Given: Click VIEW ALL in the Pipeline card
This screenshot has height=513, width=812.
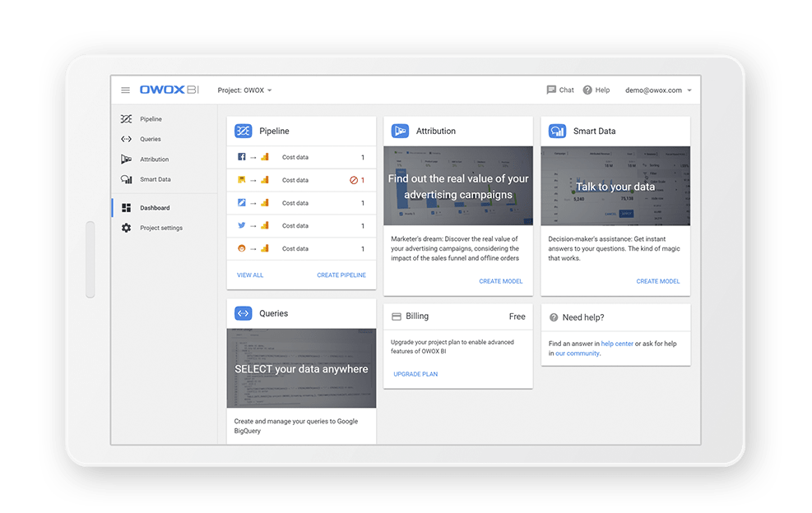Looking at the screenshot, I should 250,275.
